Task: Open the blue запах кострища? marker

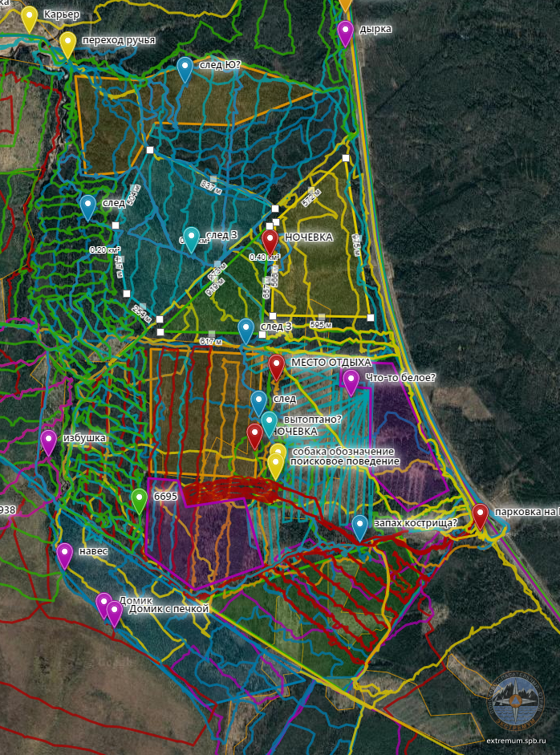Action: coord(359,526)
